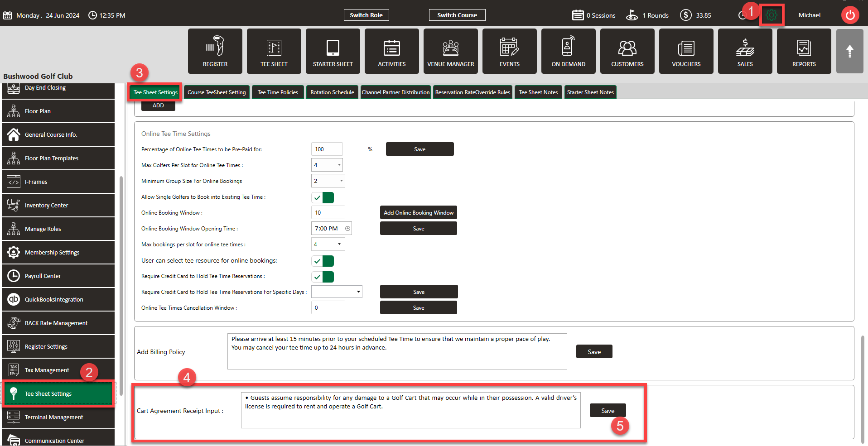868x446 pixels.
Task: Toggle User can select tee resource for online bookings
Action: coord(323,261)
